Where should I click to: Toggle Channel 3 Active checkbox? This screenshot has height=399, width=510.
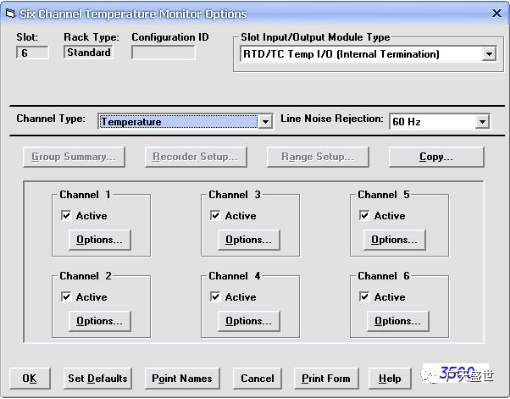pos(215,215)
